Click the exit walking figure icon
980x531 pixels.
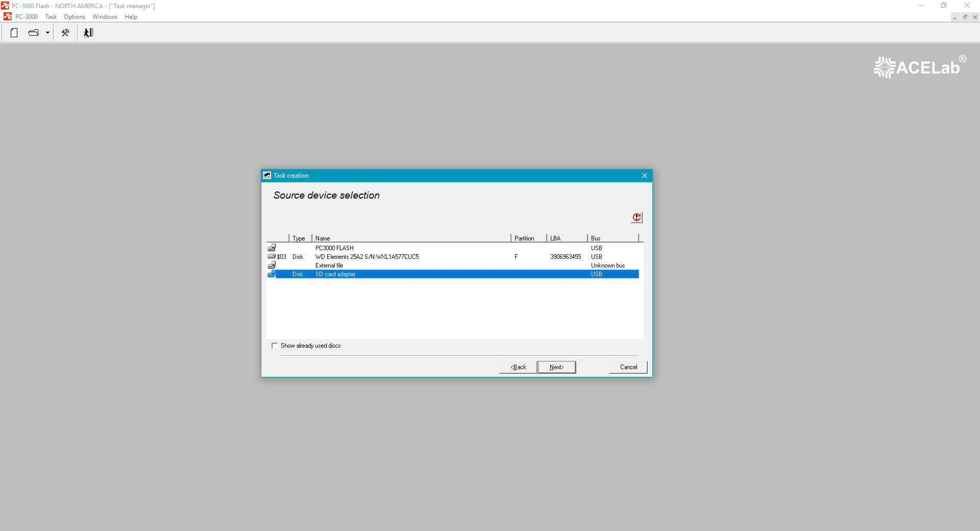click(88, 33)
